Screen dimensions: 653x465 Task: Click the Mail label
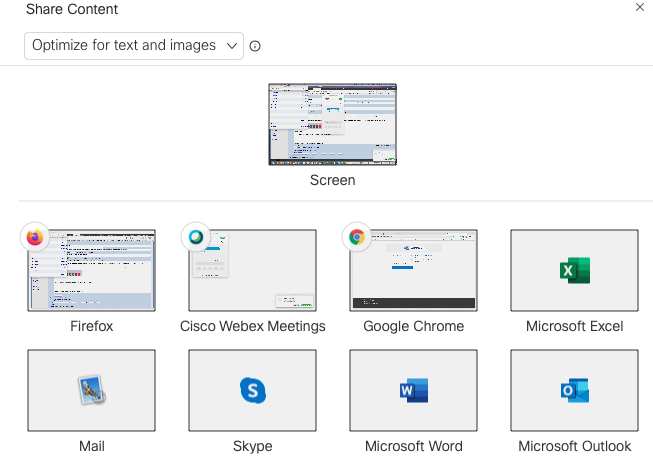92,446
